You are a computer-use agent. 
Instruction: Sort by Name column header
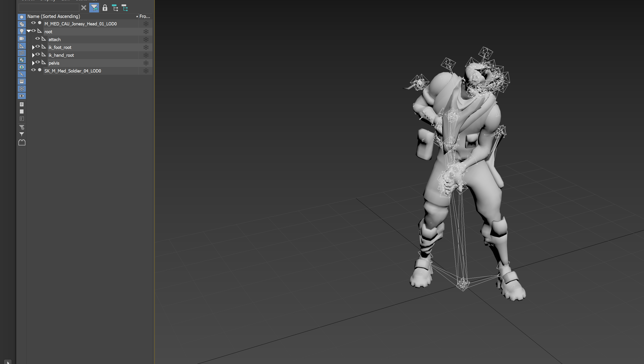click(83, 16)
